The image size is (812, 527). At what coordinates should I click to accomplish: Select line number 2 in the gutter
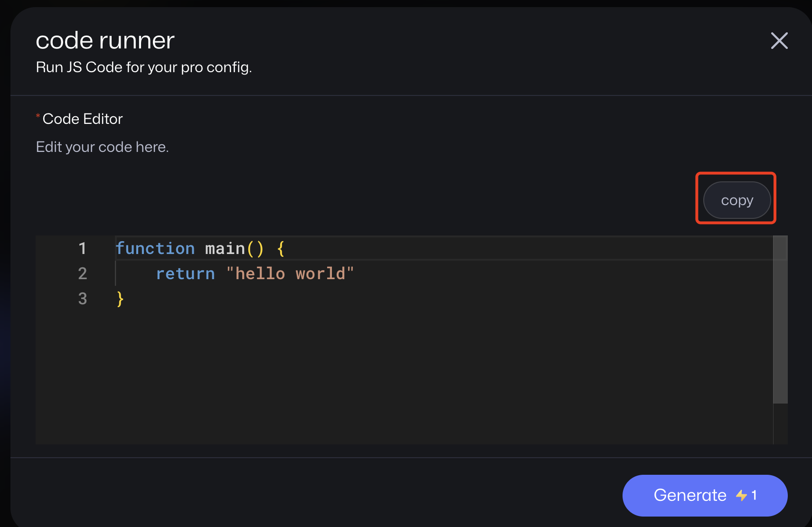[x=83, y=273]
